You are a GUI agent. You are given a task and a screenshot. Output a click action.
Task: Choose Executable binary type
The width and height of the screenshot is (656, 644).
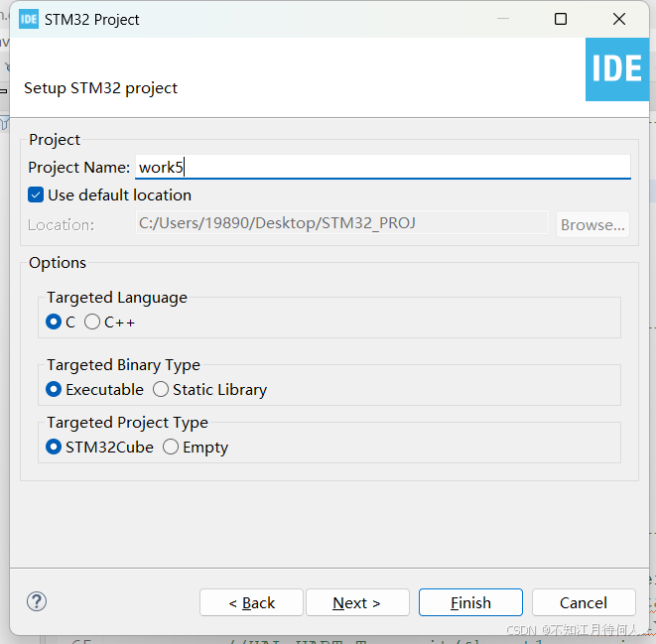(x=54, y=389)
